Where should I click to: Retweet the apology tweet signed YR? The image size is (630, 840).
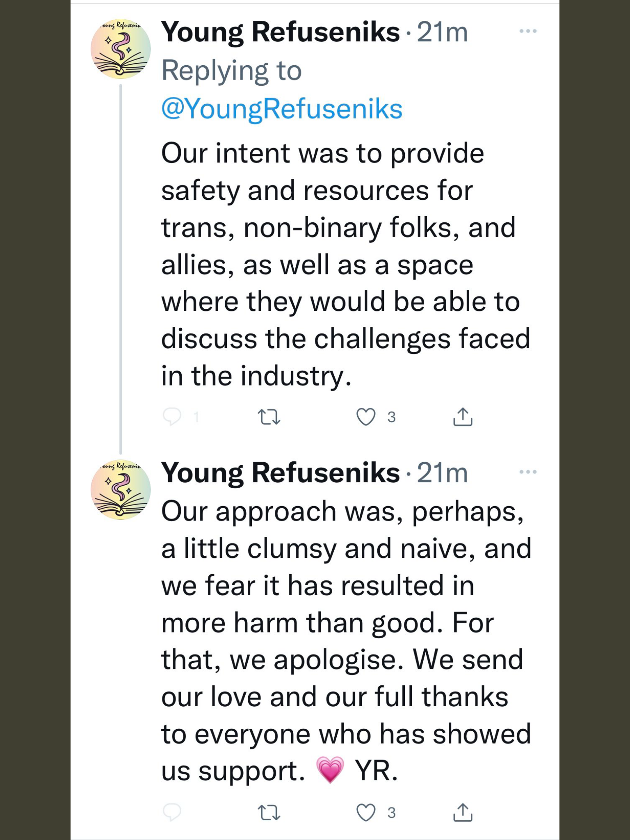[269, 813]
